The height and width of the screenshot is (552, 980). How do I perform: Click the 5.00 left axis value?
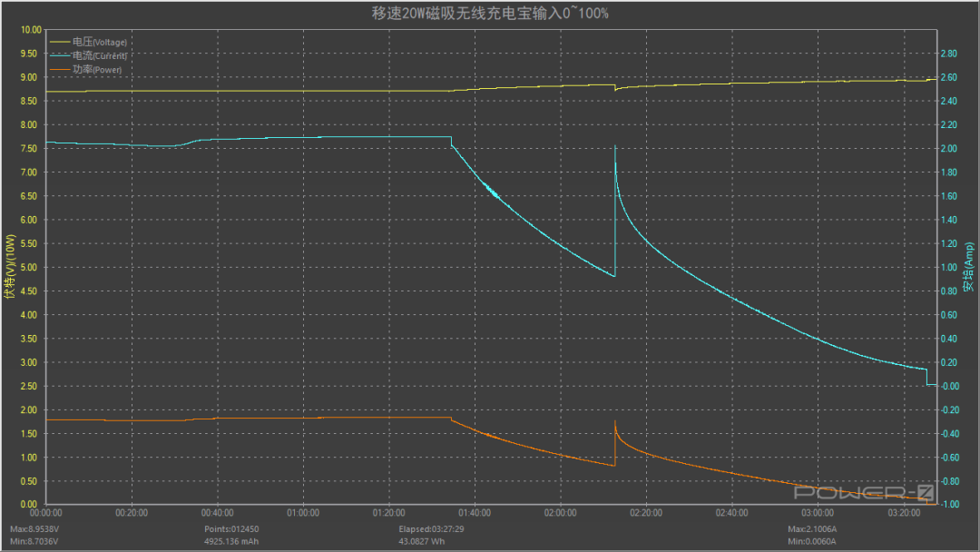[29, 268]
